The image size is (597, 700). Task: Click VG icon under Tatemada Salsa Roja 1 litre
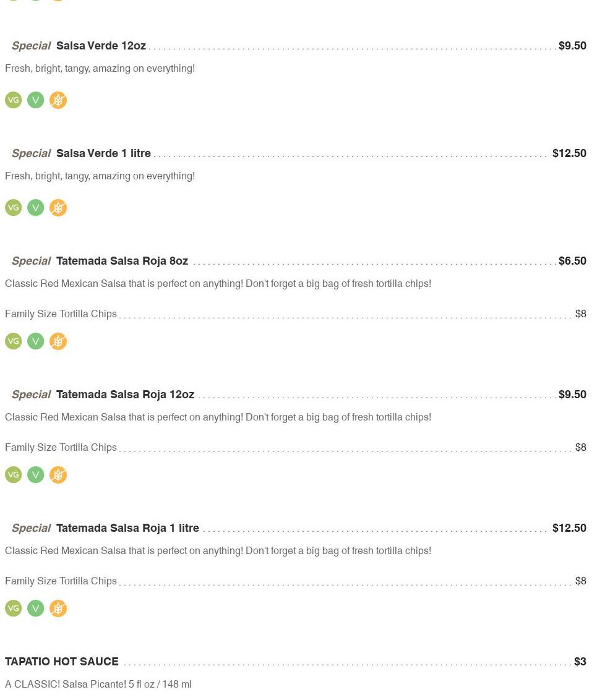tap(13, 608)
